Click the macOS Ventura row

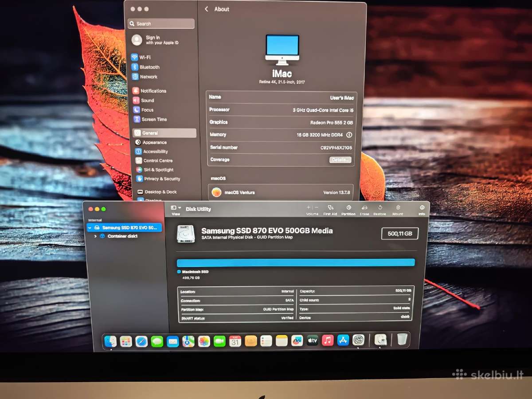pos(281,192)
